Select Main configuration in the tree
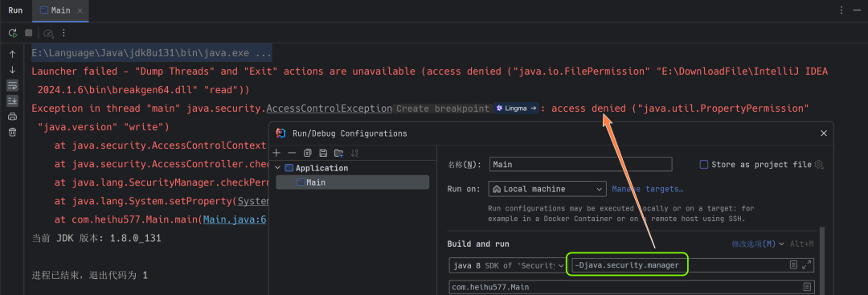The image size is (868, 295). (352, 182)
